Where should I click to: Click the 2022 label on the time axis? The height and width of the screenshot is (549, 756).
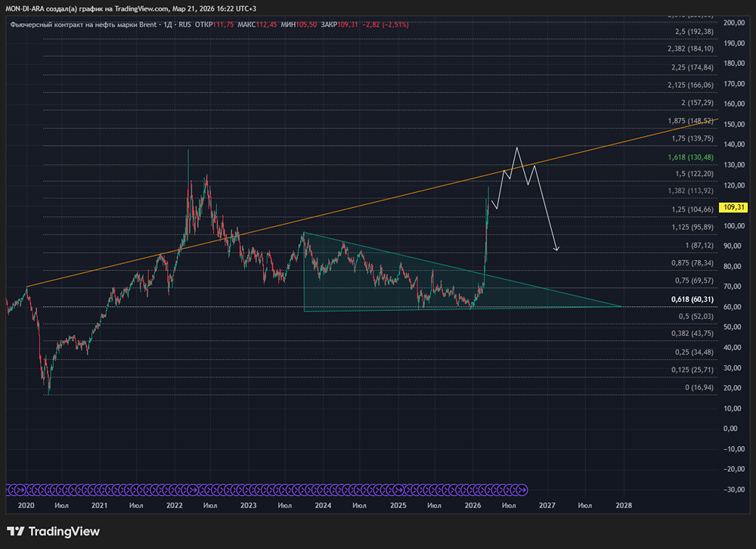[174, 505]
